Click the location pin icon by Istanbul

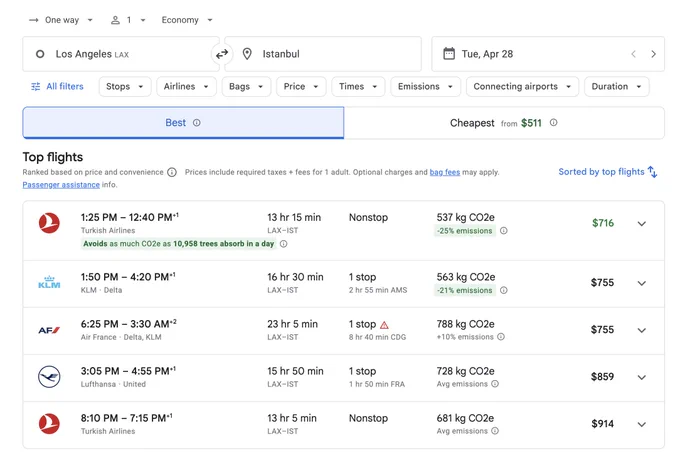tap(247, 54)
